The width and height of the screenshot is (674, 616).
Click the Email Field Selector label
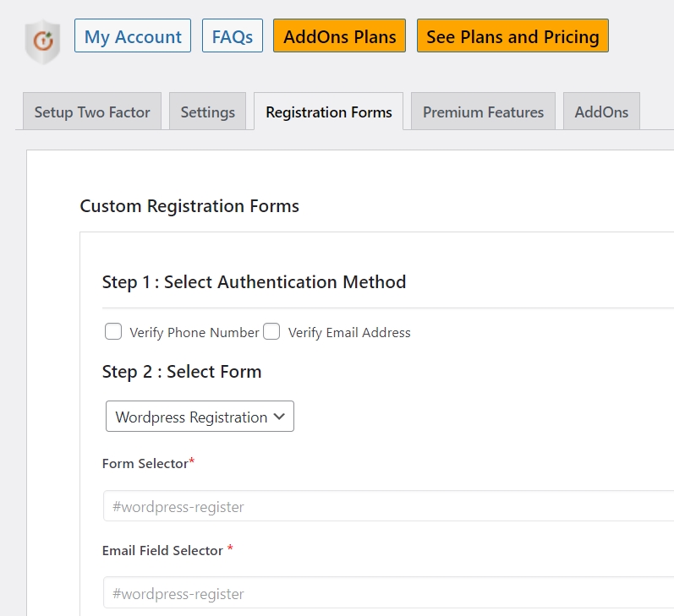[162, 550]
